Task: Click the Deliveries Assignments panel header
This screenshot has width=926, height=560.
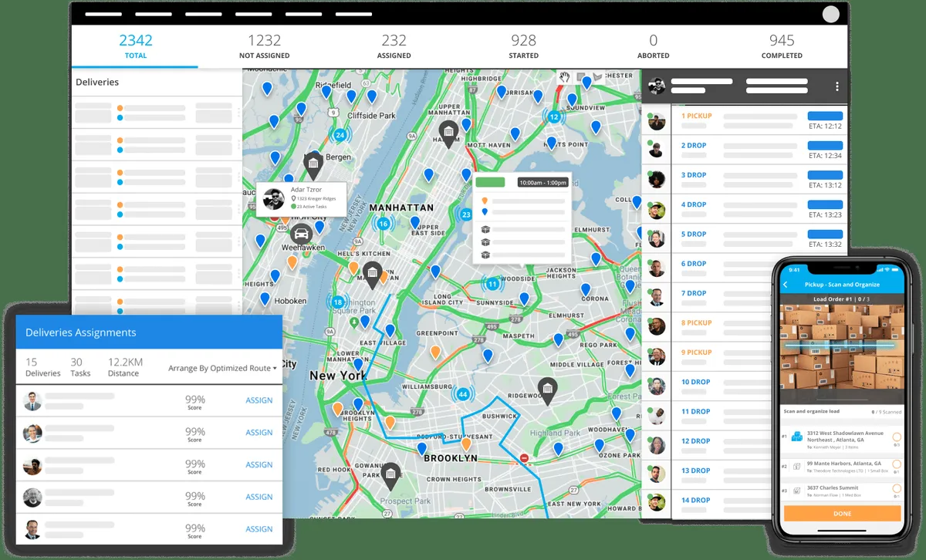Action: [149, 332]
